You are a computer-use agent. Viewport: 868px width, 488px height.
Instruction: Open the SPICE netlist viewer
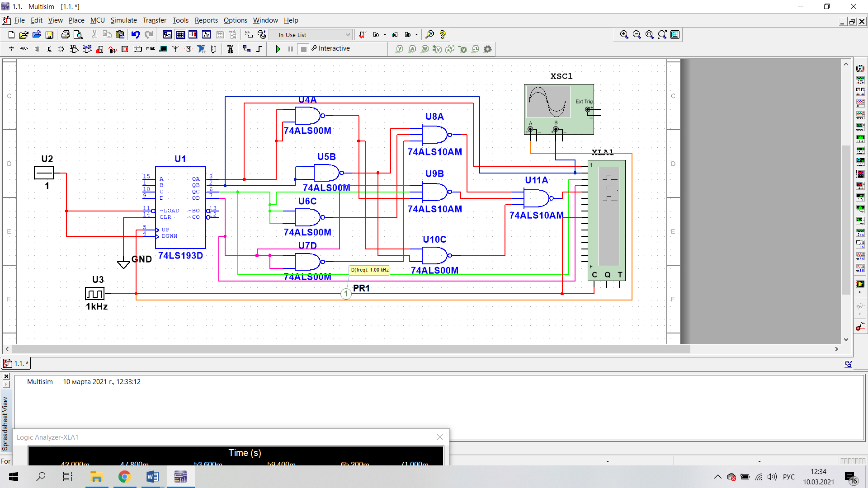click(x=193, y=35)
